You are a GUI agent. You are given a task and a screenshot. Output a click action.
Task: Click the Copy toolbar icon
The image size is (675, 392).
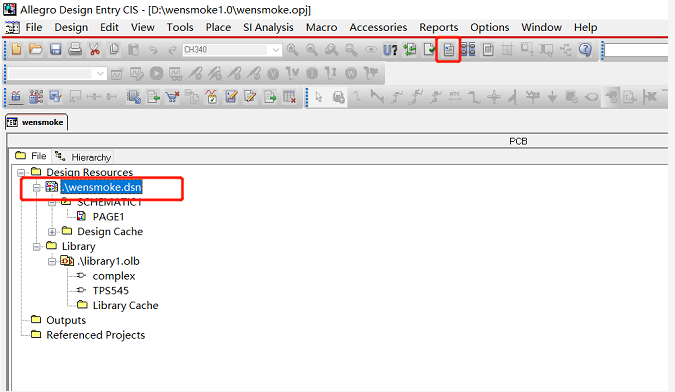click(x=114, y=49)
